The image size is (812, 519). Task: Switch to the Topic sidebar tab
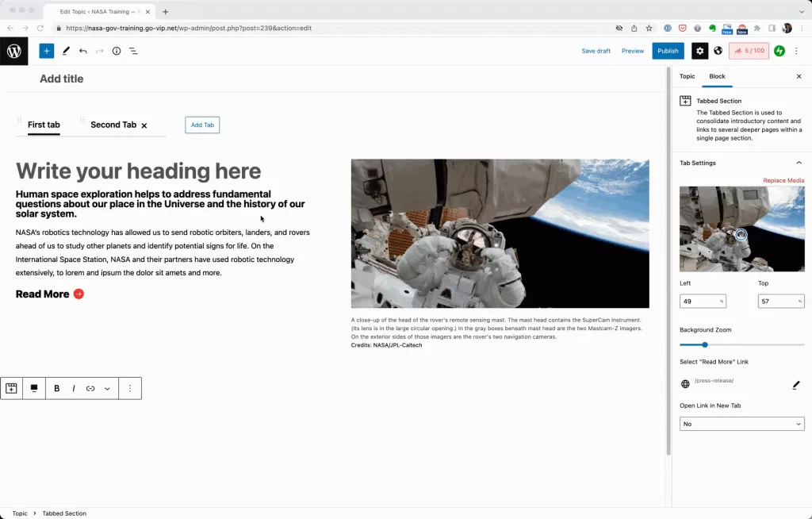tap(687, 76)
